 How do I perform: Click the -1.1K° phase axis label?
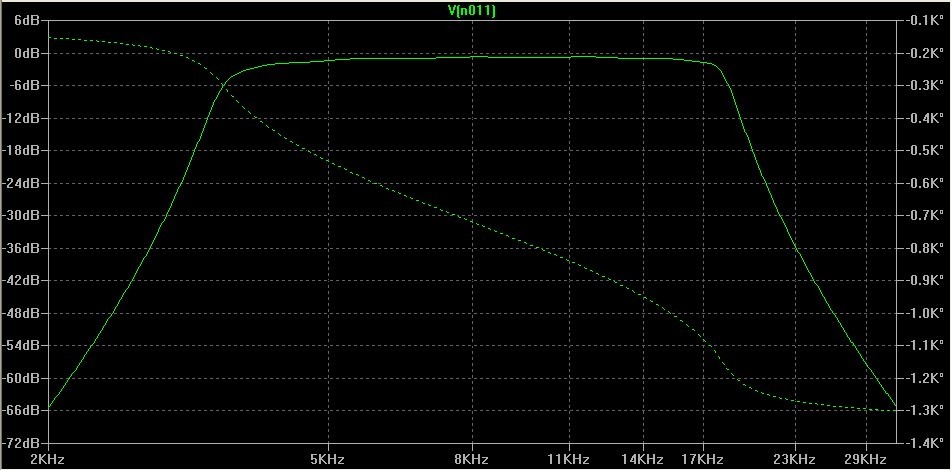[x=926, y=345]
